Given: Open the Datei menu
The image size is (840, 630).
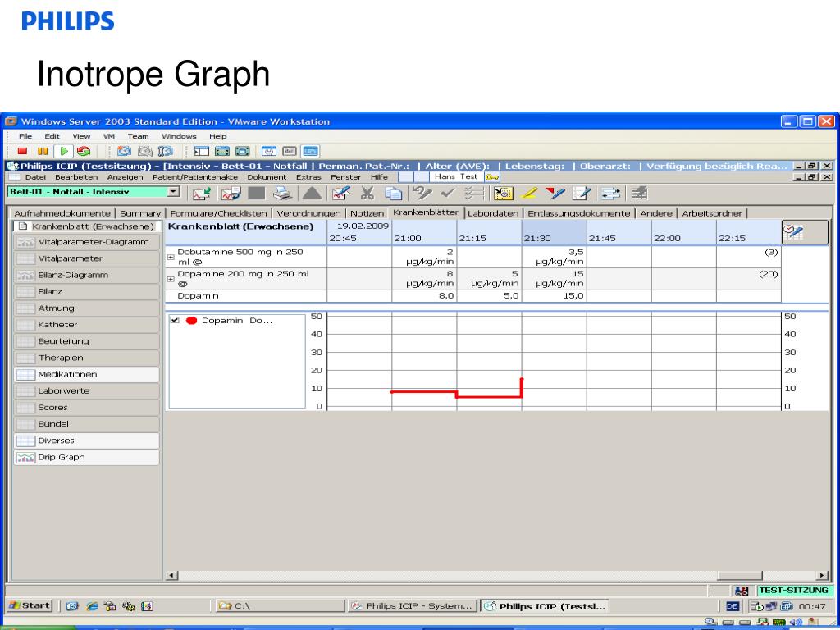Looking at the screenshot, I should [x=35, y=177].
